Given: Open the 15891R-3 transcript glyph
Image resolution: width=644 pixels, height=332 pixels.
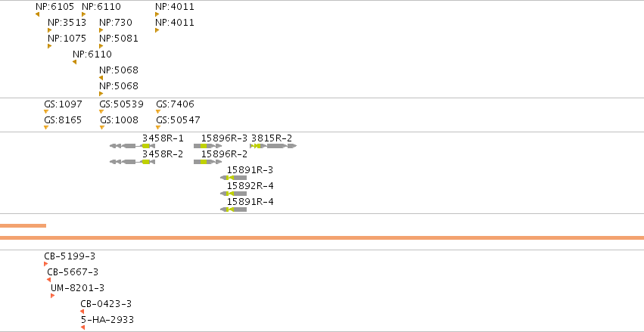Looking at the screenshot, I should click(233, 178).
